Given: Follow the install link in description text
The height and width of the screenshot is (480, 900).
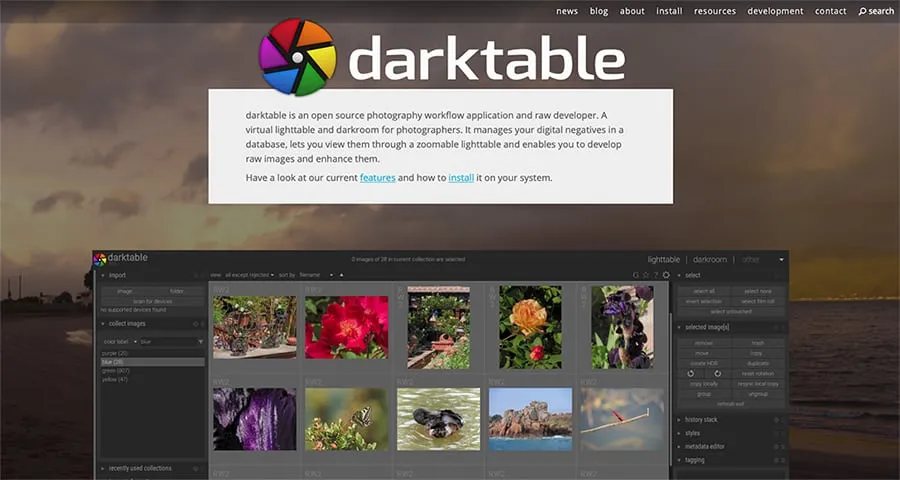Looking at the screenshot, I should (461, 178).
